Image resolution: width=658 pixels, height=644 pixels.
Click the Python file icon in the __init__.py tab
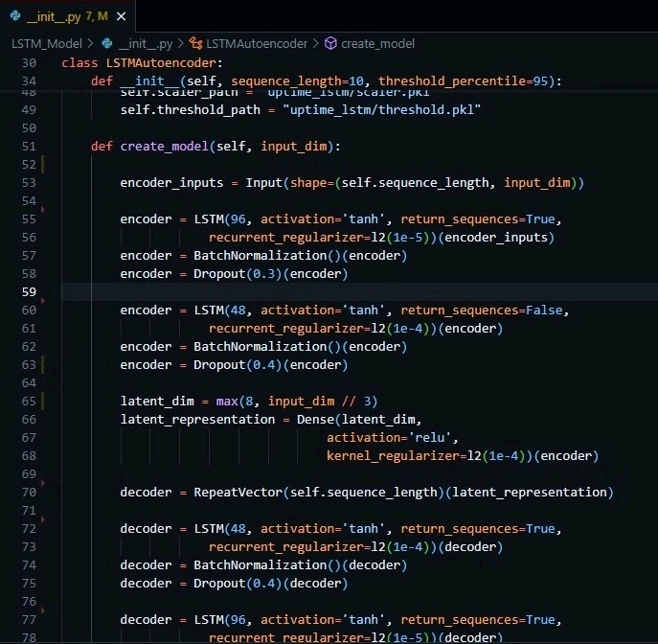[x=15, y=17]
